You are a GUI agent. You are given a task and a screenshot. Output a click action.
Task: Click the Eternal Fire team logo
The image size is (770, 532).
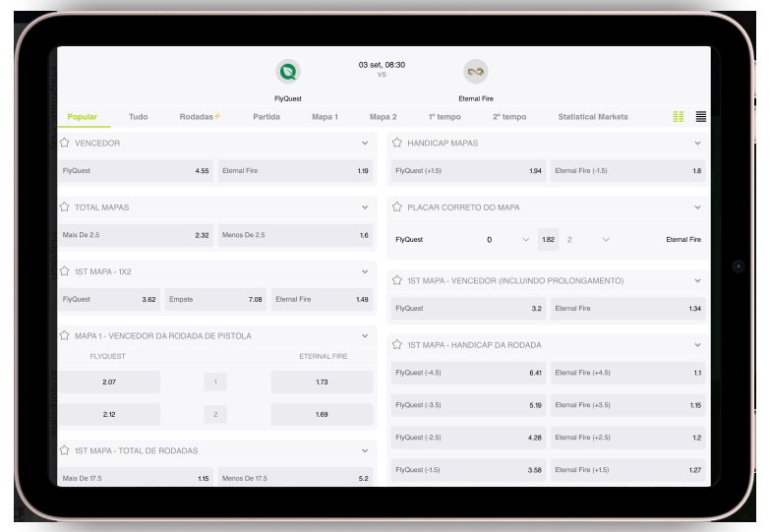pyautogui.click(x=475, y=72)
